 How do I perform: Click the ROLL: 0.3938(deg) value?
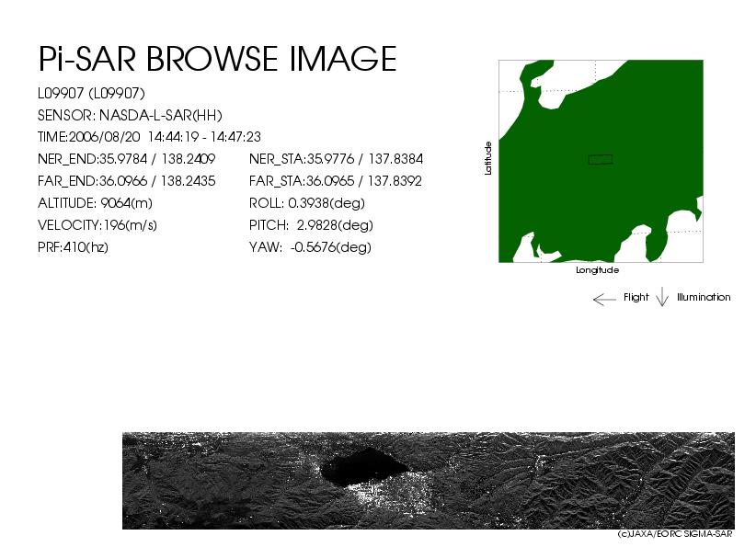click(307, 203)
